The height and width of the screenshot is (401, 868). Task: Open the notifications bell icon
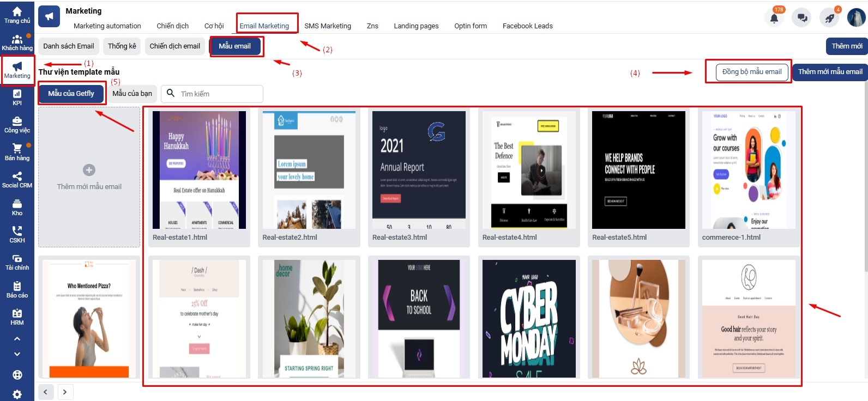(x=774, y=18)
